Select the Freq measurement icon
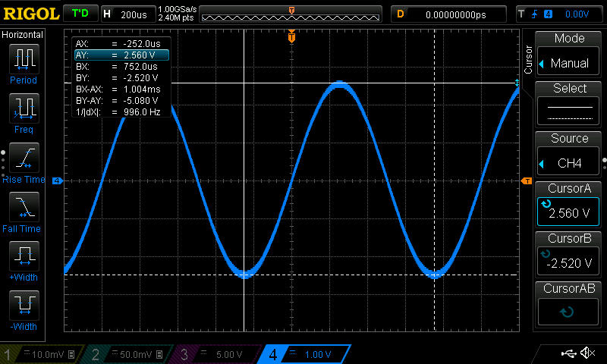607x364 pixels. point(24,108)
